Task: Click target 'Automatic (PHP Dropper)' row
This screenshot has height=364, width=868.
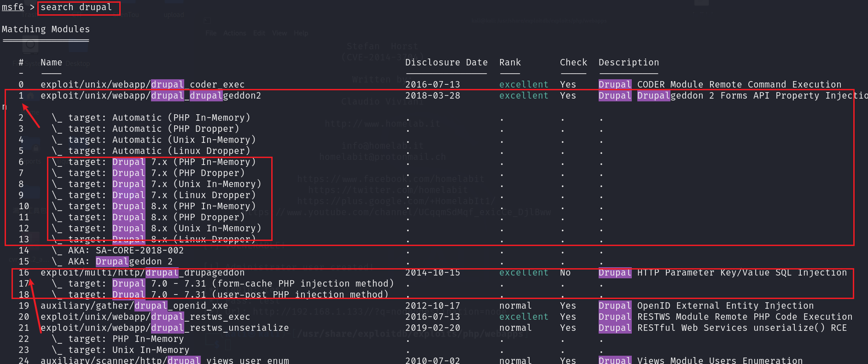Action: pos(146,129)
